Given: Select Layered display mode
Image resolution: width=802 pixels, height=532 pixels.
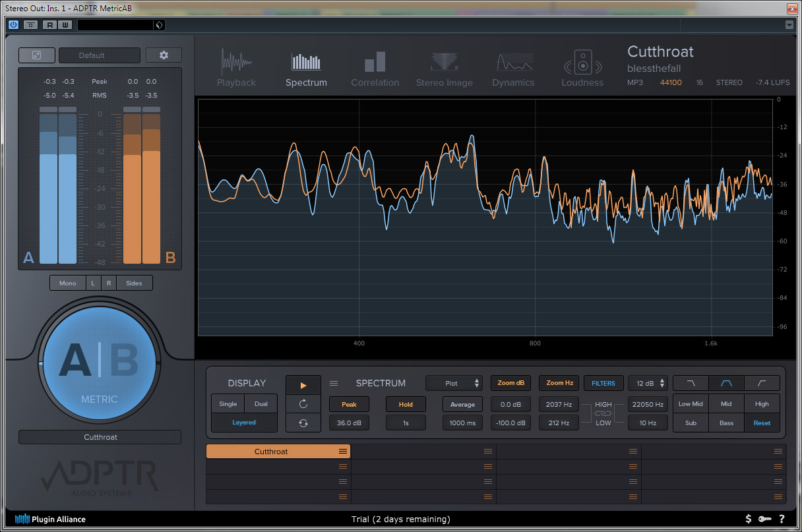Looking at the screenshot, I should pos(244,423).
